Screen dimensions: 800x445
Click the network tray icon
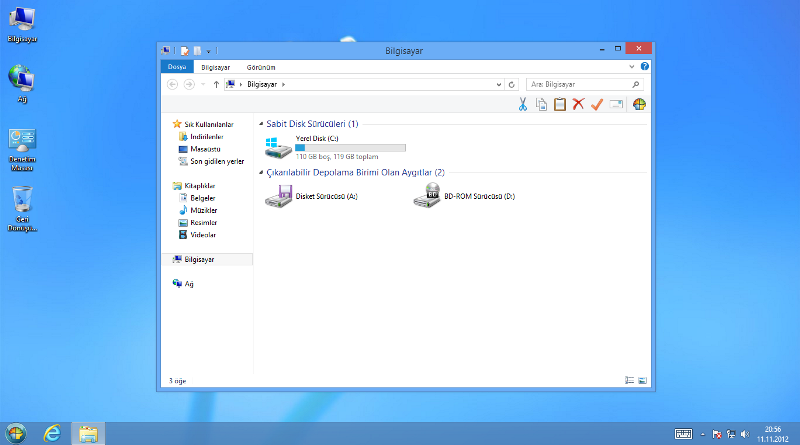731,434
